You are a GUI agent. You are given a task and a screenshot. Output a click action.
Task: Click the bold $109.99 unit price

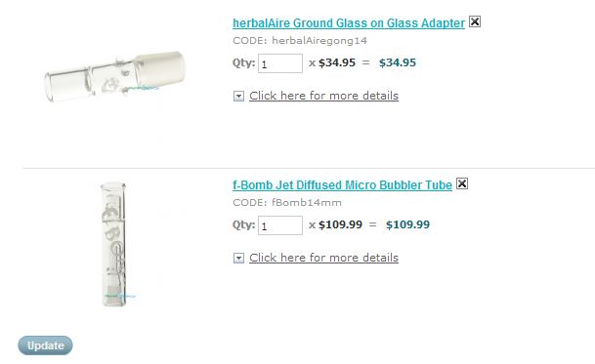[340, 224]
